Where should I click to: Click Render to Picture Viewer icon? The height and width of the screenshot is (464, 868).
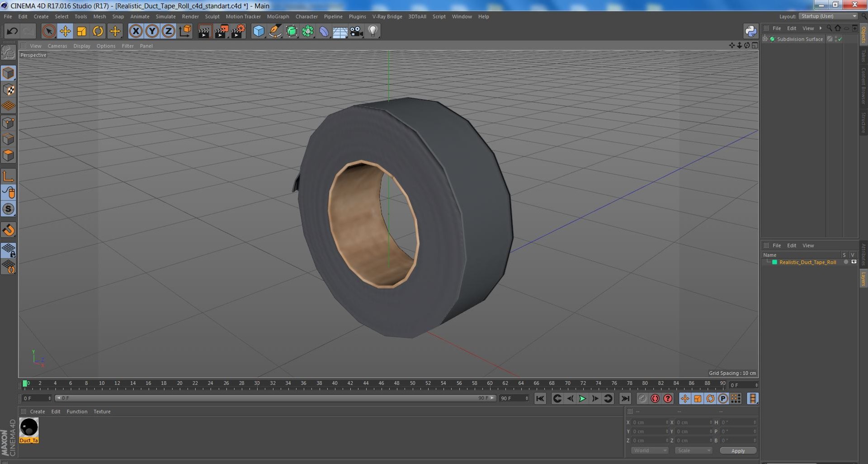221,31
